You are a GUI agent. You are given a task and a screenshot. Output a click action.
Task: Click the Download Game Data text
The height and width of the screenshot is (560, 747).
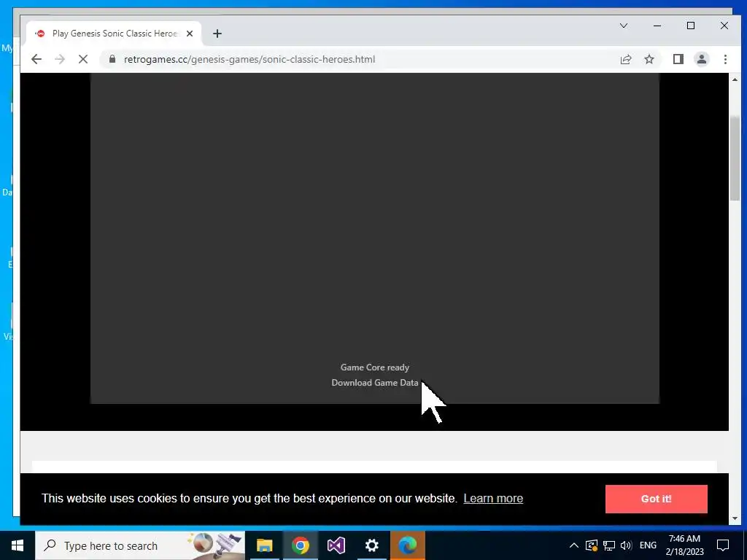pos(374,382)
